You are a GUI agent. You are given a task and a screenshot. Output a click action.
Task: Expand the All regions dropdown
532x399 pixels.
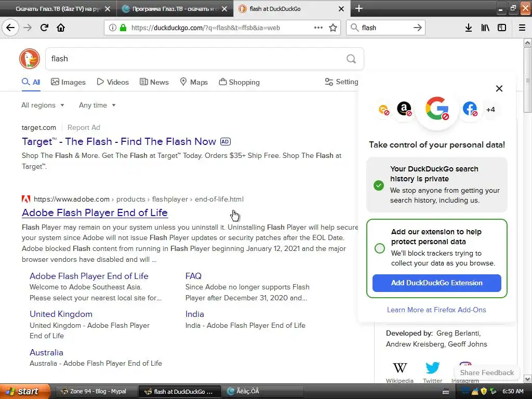pyautogui.click(x=43, y=105)
